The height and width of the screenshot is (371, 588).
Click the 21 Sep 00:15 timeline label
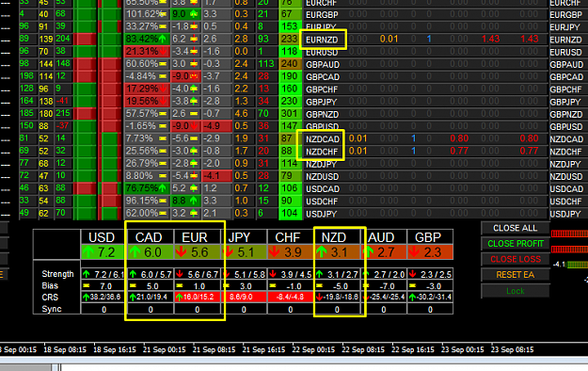click(165, 349)
